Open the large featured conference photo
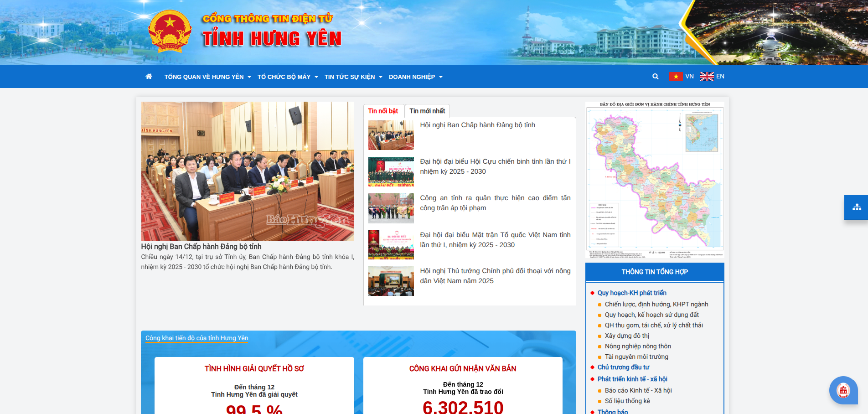This screenshot has height=414, width=868. coord(248,171)
